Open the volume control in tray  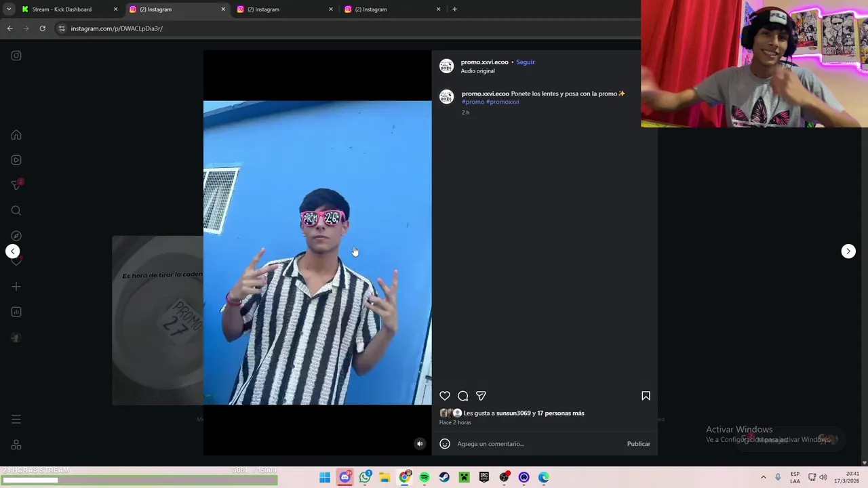click(823, 477)
